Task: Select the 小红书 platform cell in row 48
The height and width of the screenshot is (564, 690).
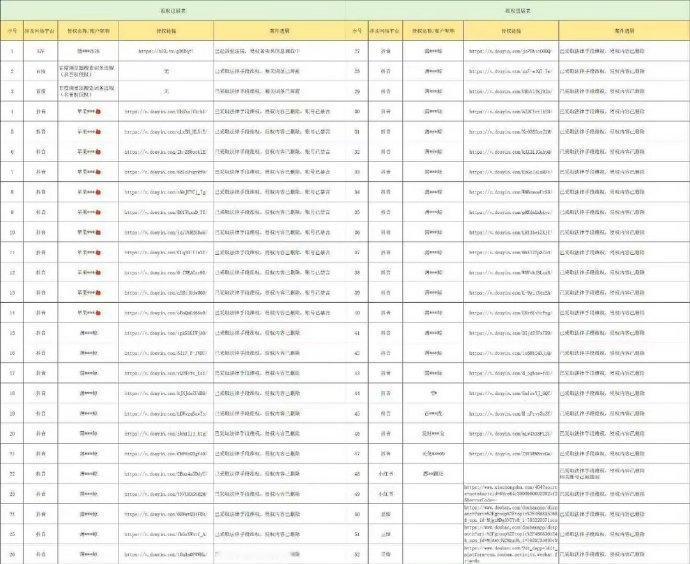Action: 385,474
